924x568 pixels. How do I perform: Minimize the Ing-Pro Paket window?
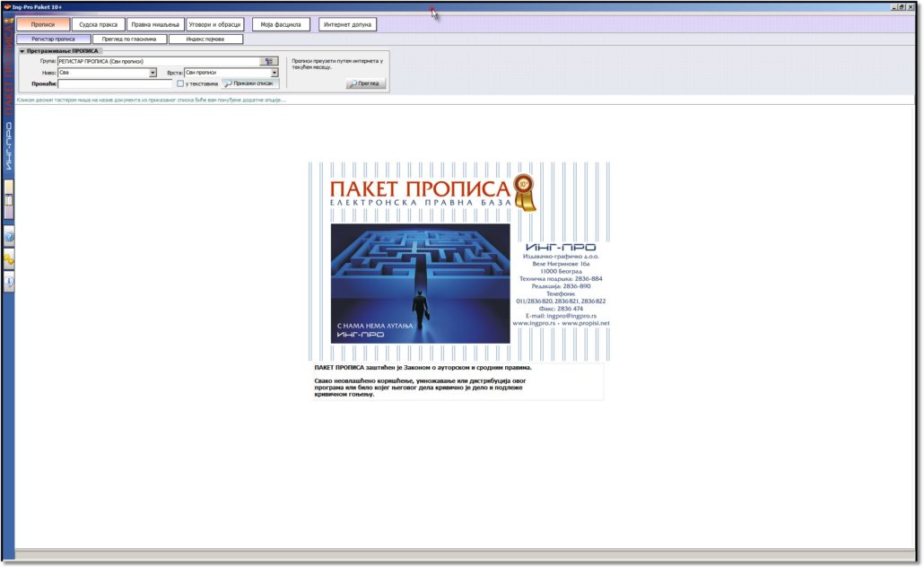tap(894, 7)
